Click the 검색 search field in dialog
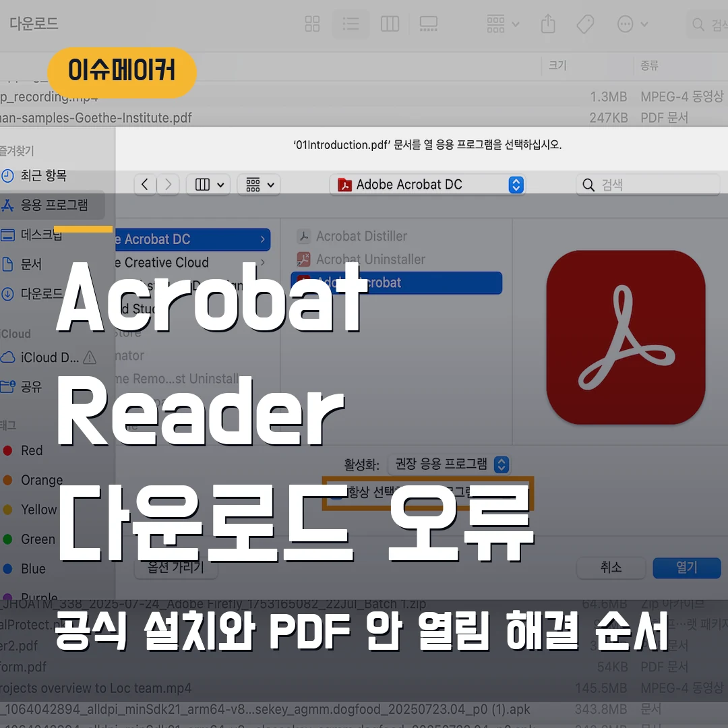The image size is (728, 728). coord(648,185)
